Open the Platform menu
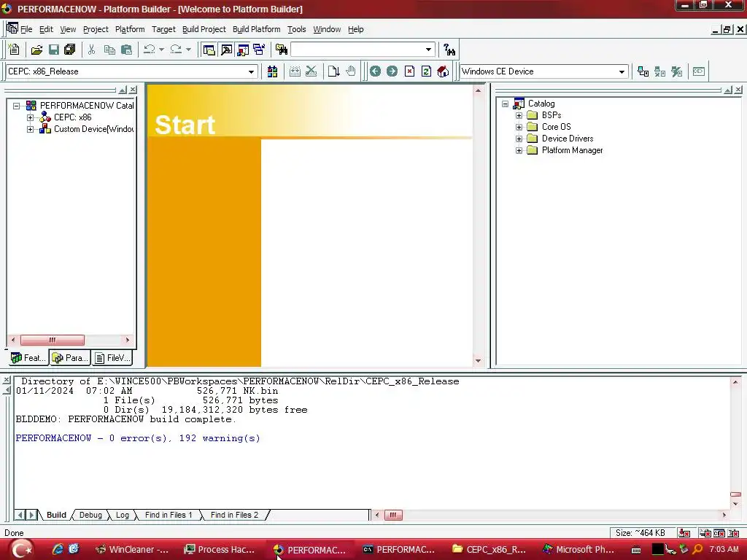747x560 pixels. click(x=130, y=29)
